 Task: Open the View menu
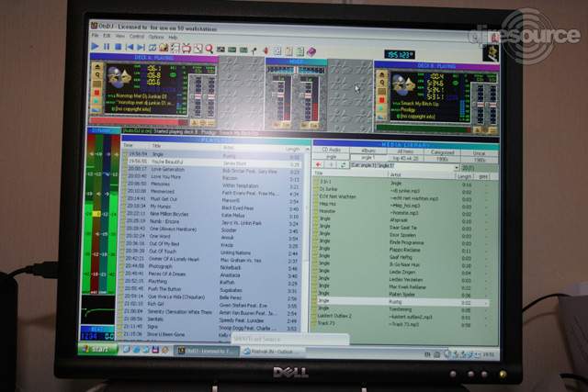[x=120, y=36]
